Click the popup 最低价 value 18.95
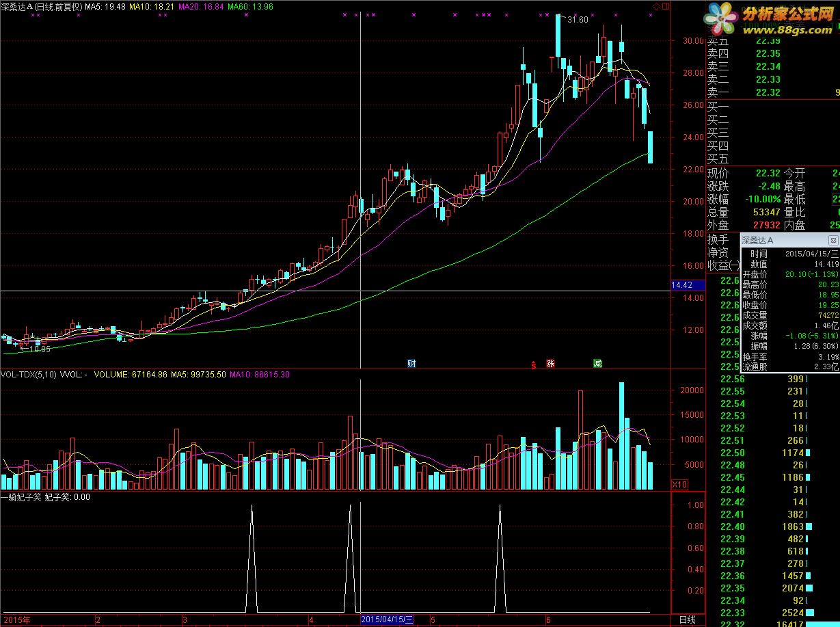Image resolution: width=840 pixels, height=627 pixels. pyautogui.click(x=828, y=295)
